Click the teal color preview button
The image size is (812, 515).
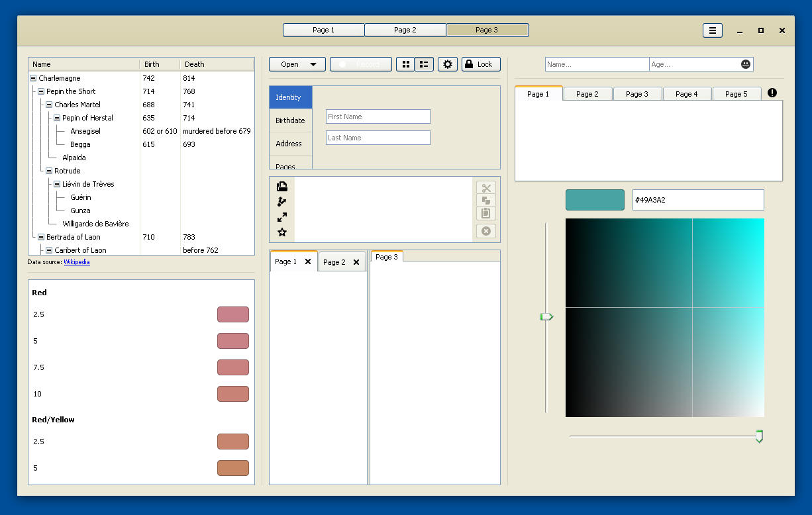(595, 200)
